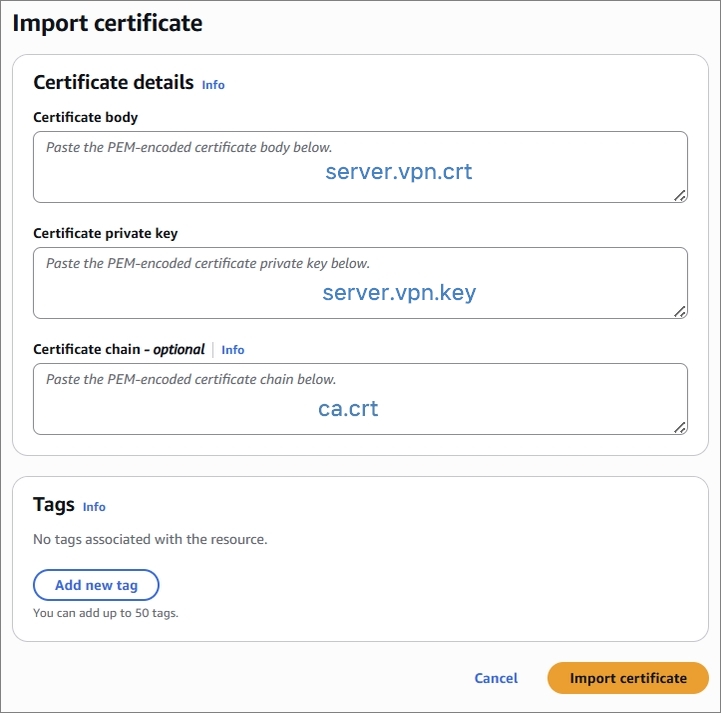Select the Tags section heading
The height and width of the screenshot is (713, 721).
(x=54, y=505)
